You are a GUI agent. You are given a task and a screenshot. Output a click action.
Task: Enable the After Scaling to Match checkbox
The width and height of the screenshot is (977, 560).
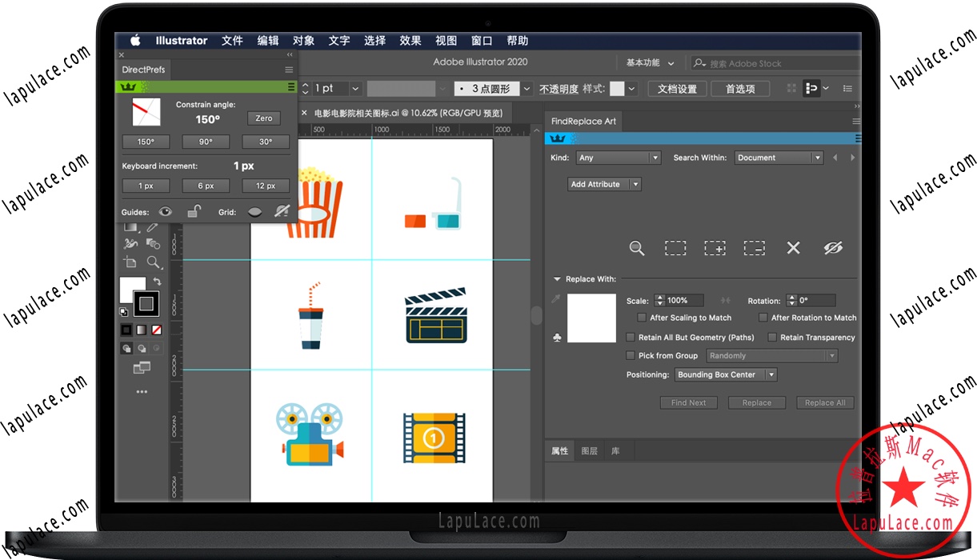coord(642,318)
